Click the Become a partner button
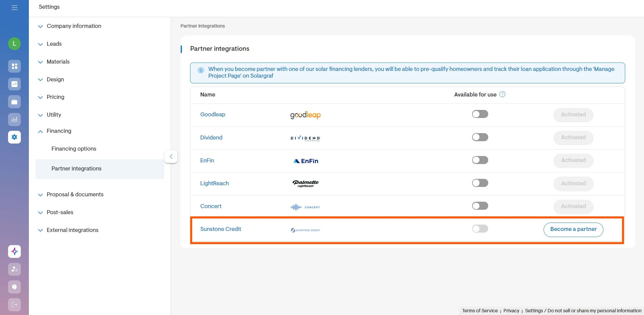Image resolution: width=644 pixels, height=315 pixels. point(573,230)
